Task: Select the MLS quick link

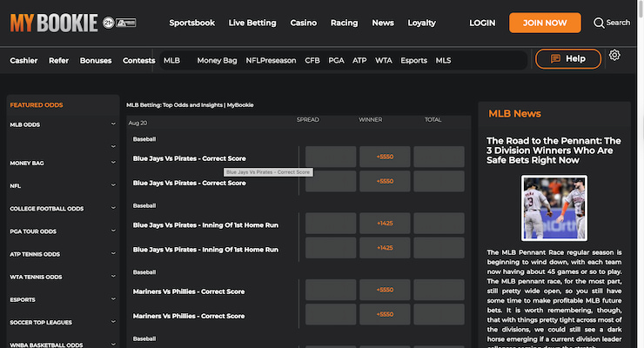Action: pyautogui.click(x=443, y=60)
